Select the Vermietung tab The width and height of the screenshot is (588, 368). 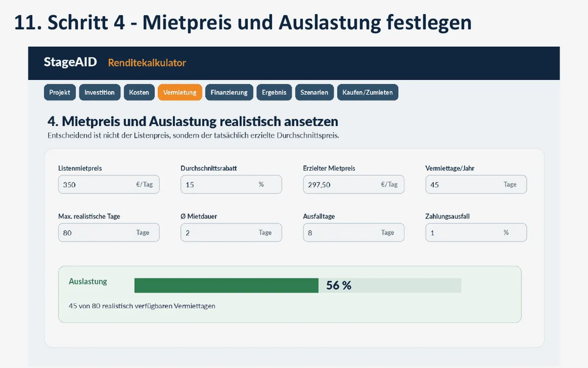(x=180, y=92)
